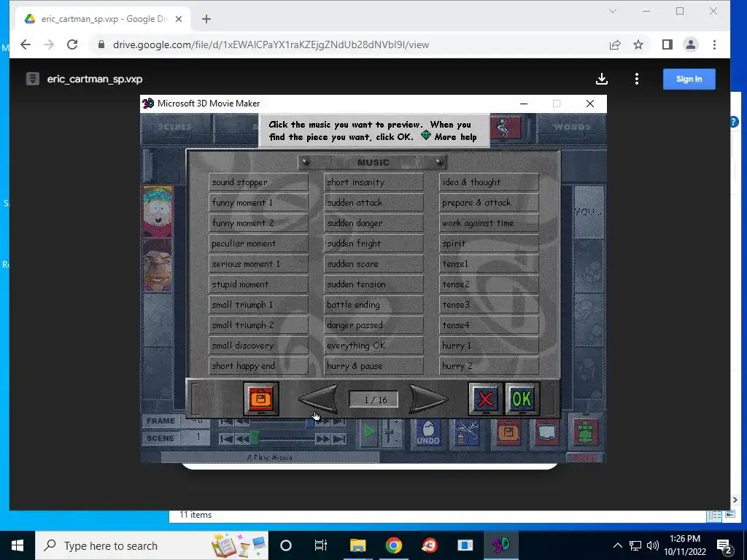Select 'short happy end' music

click(258, 366)
